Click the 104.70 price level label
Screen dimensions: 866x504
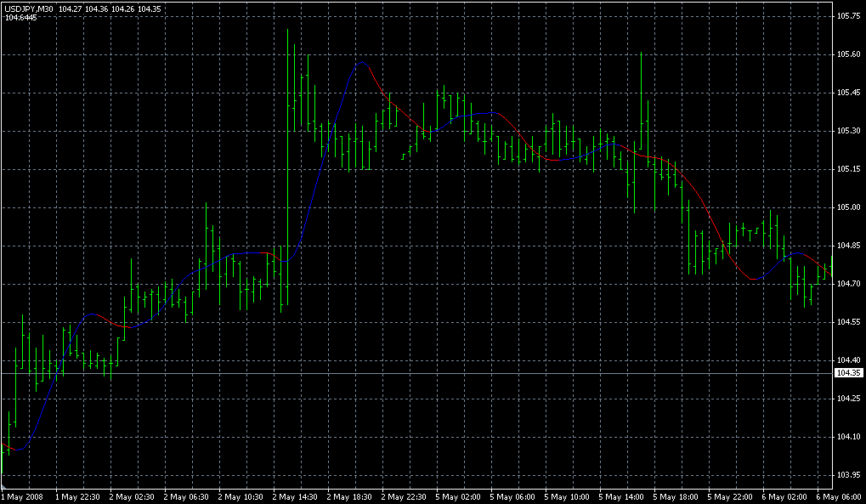click(848, 284)
